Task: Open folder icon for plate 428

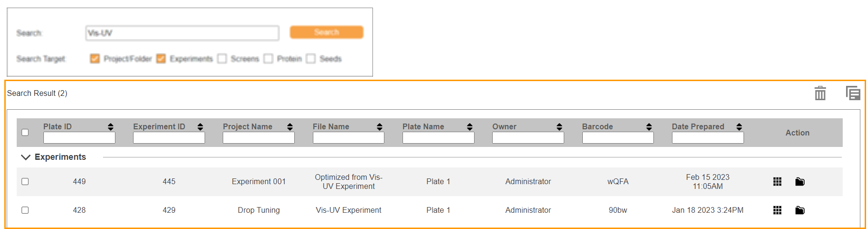Action: coord(800,210)
